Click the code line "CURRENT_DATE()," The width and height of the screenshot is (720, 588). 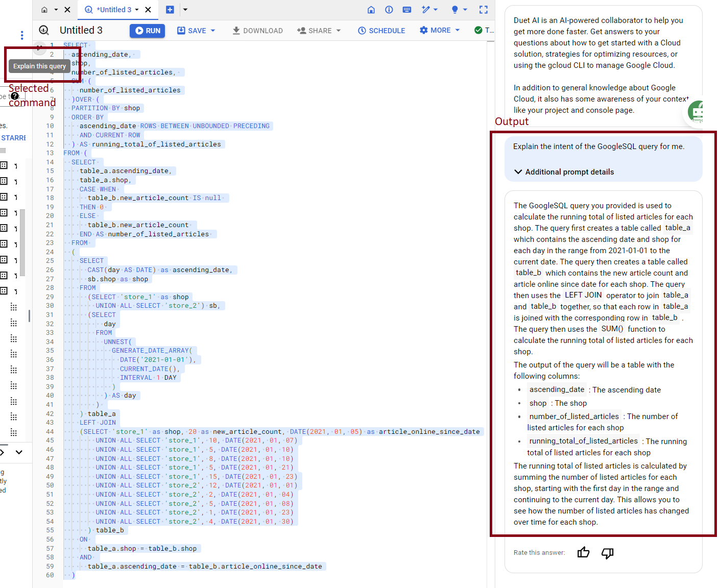[x=150, y=369]
